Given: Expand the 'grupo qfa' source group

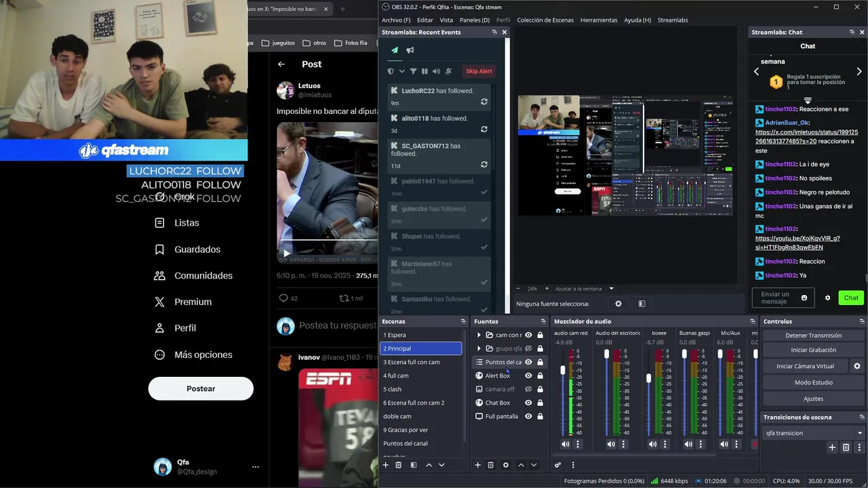Looking at the screenshot, I should pyautogui.click(x=479, y=348).
